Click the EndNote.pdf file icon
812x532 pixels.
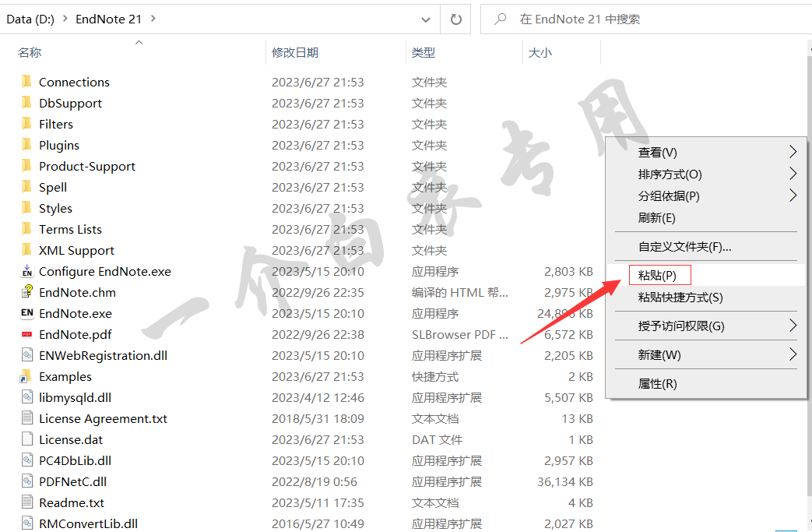27,334
